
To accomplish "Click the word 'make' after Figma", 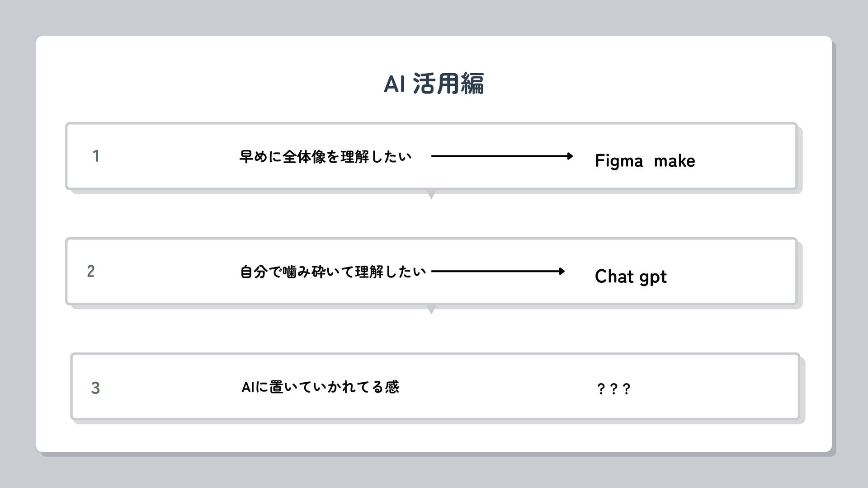I will click(674, 161).
